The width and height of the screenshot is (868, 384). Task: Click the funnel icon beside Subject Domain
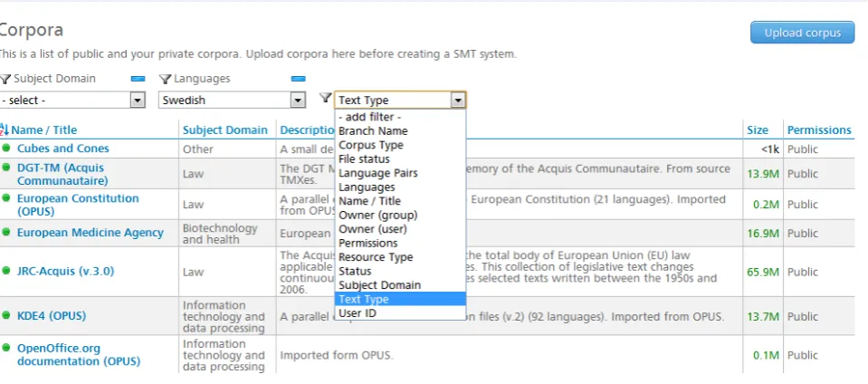(5, 79)
